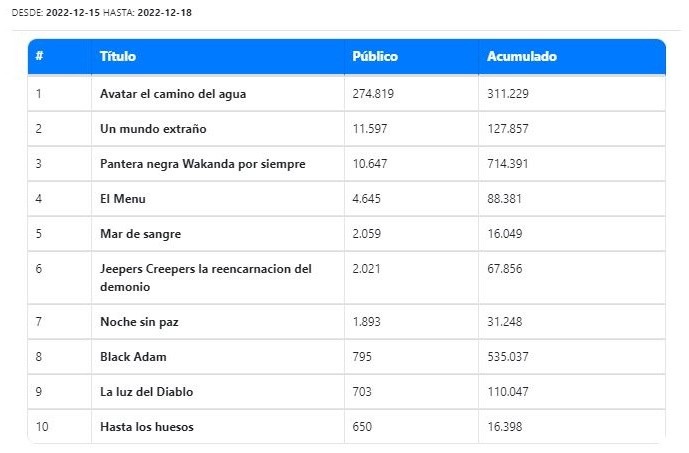Select Avatar el camino del agua title
689x453 pixels.
[x=173, y=94]
